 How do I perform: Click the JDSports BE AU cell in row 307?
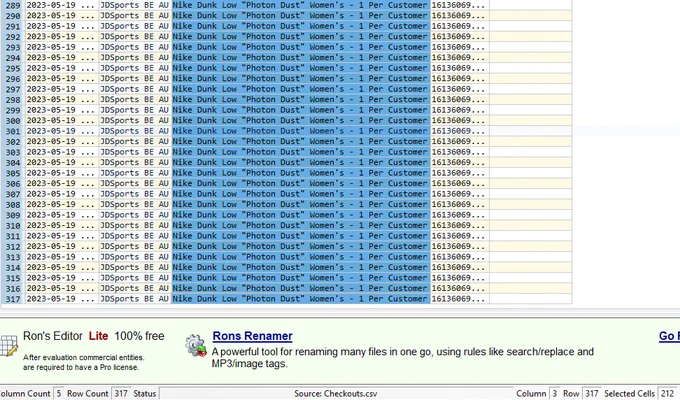click(135, 194)
